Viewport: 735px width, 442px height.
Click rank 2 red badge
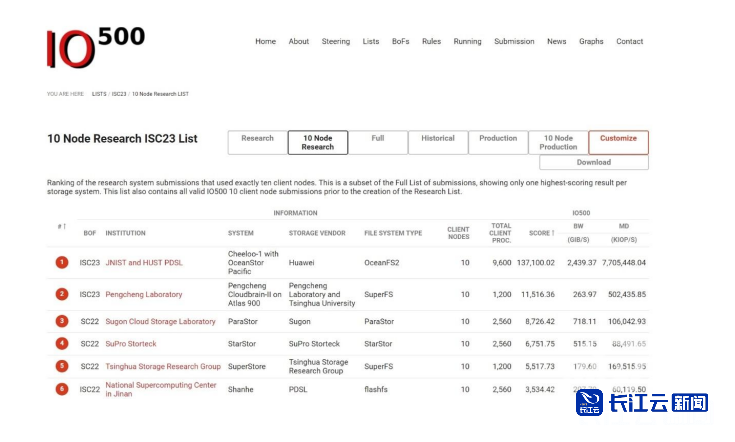62,294
